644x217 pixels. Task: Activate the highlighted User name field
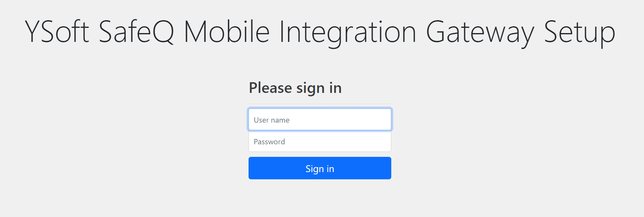320,120
